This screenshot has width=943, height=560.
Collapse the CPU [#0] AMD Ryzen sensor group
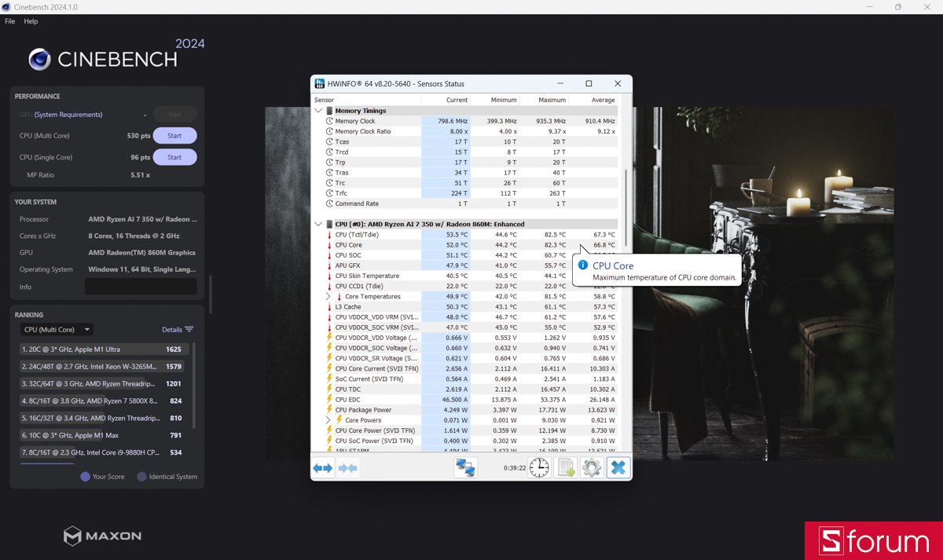[318, 224]
